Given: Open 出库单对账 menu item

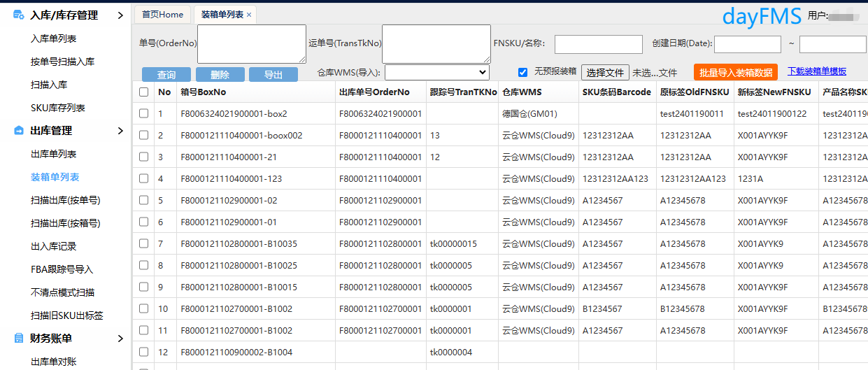Looking at the screenshot, I should point(53,362).
